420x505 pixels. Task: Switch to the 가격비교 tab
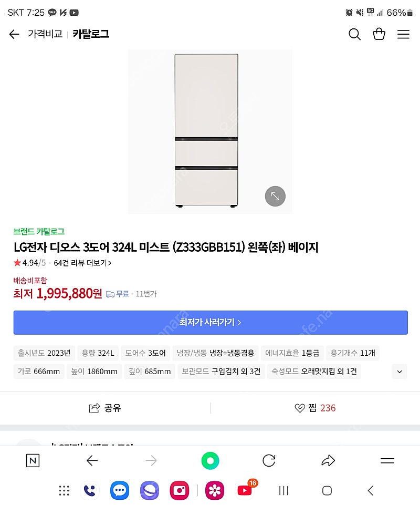click(45, 34)
